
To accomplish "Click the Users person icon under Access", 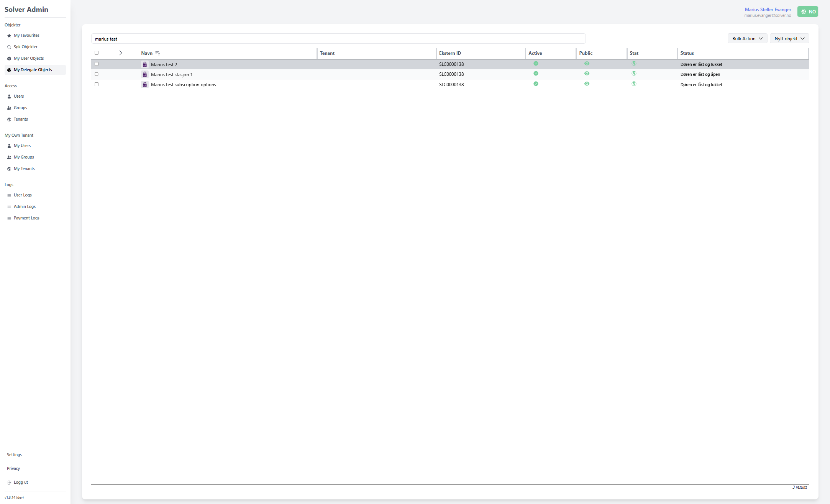I will point(9,97).
